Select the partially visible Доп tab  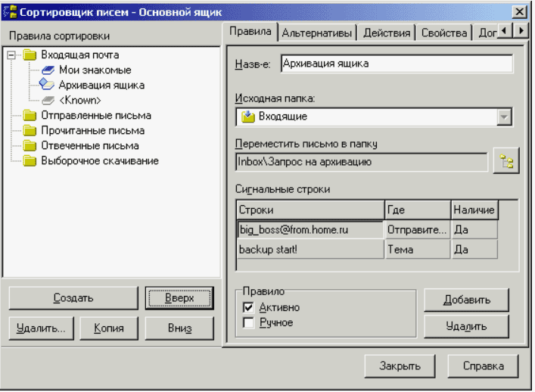[x=487, y=33]
